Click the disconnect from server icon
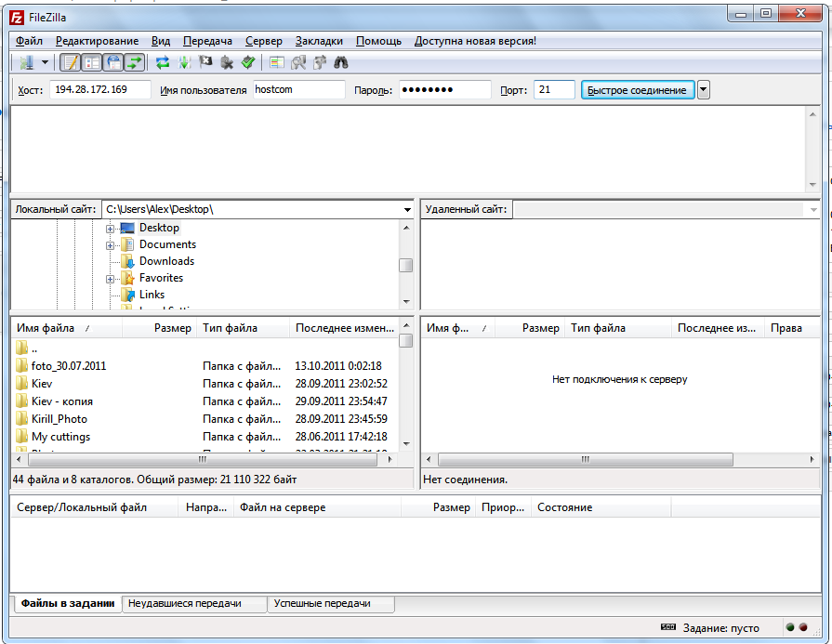 point(226,62)
